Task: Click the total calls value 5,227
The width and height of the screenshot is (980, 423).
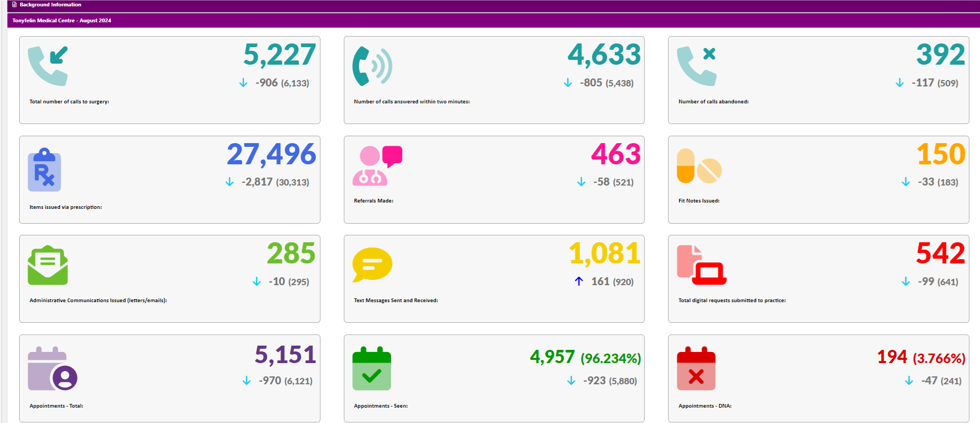Action: (x=280, y=55)
